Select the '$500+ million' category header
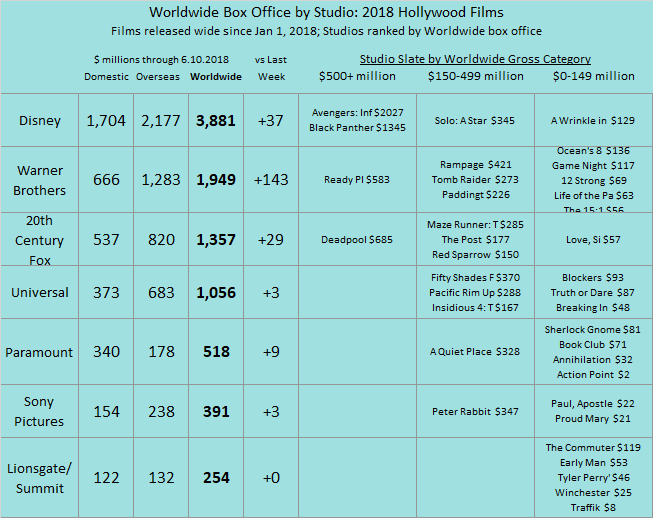 pos(357,76)
